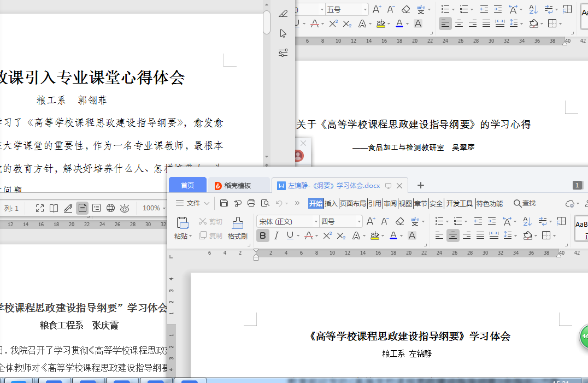The image size is (588, 383).
Task: Click the Save icon in quick access toolbar
Action: click(x=224, y=203)
